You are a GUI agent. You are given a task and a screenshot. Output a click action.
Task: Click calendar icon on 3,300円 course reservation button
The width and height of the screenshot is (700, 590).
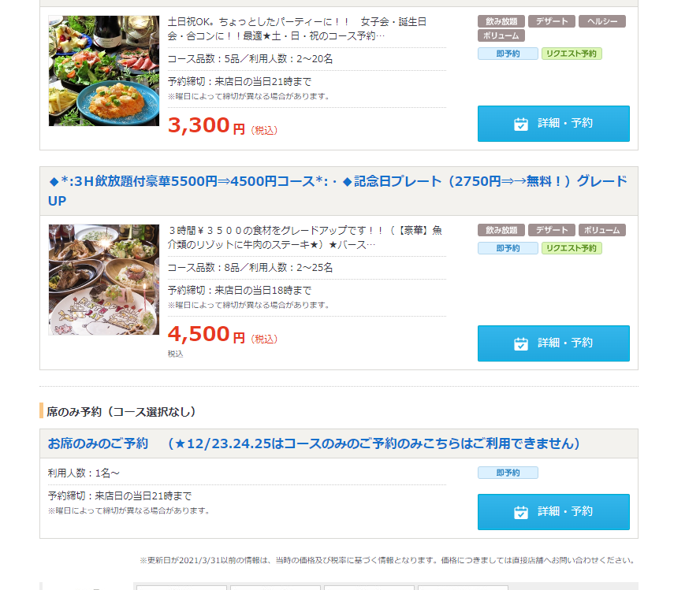pyautogui.click(x=520, y=124)
